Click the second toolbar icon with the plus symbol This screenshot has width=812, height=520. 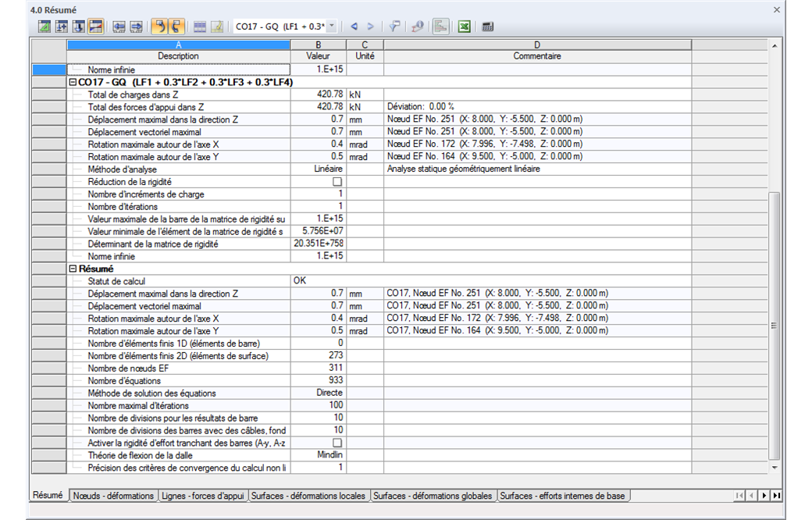click(x=62, y=27)
